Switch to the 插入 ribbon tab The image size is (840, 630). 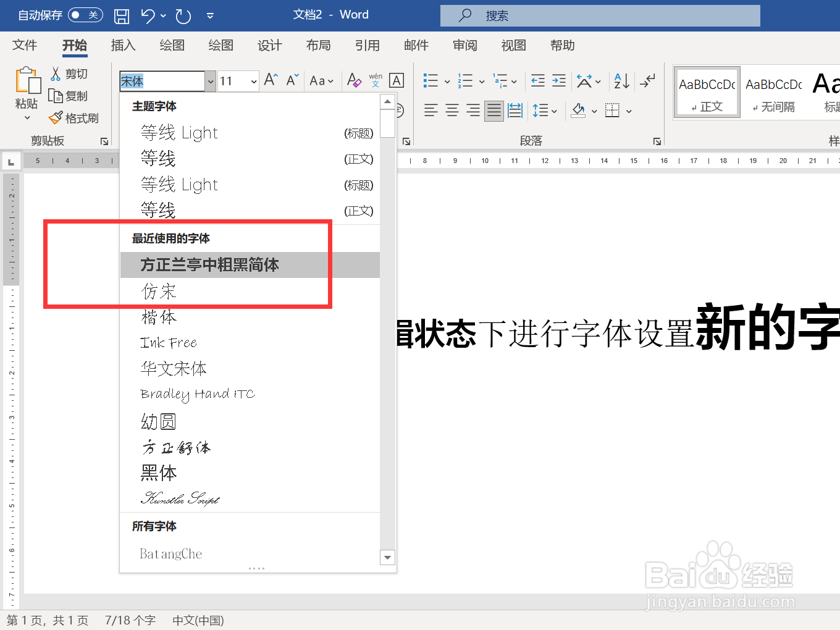coord(123,45)
